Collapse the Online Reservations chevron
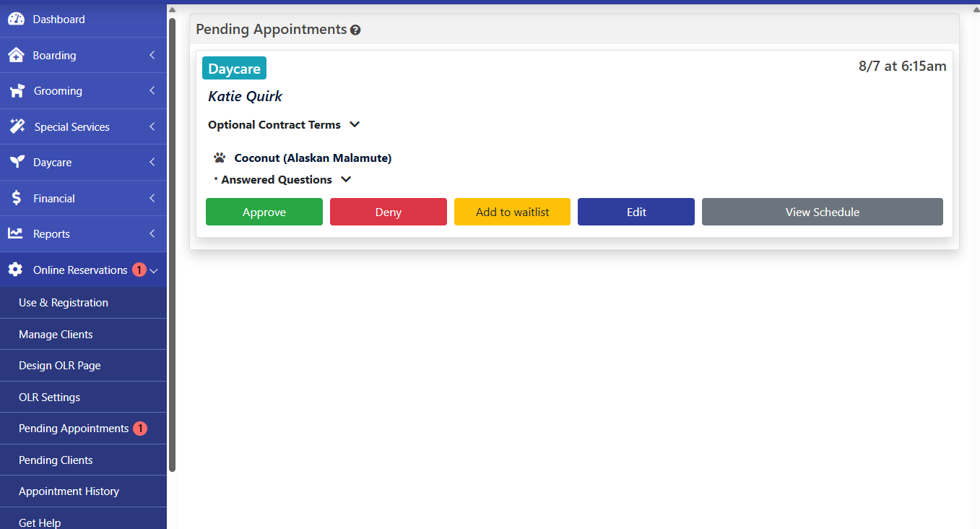 click(x=153, y=270)
